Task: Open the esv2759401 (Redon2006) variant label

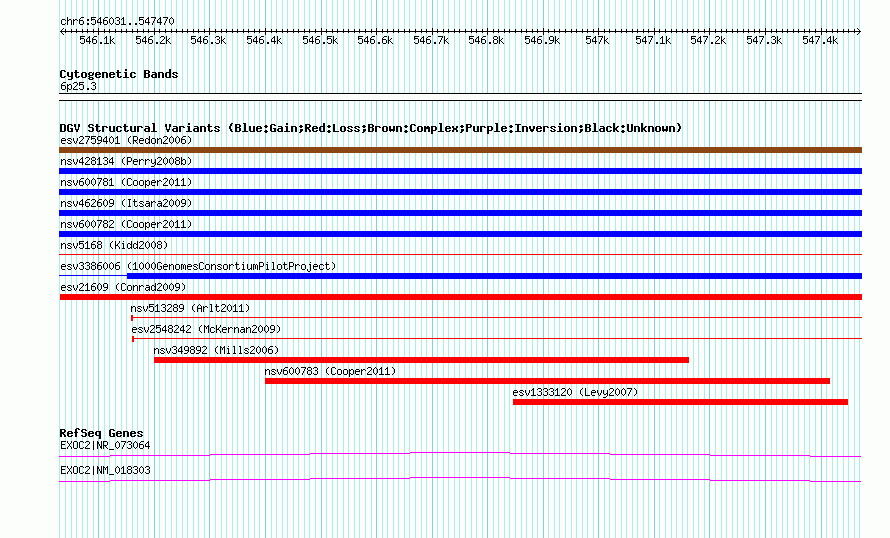Action: tap(126, 140)
